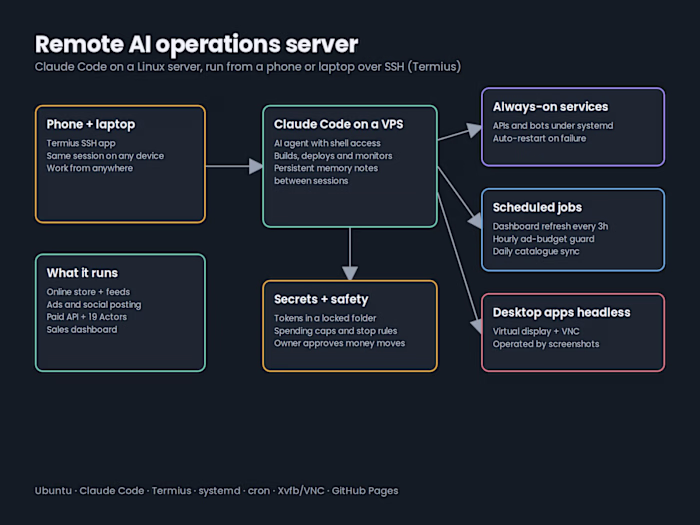Viewport: 700px width, 525px height.
Task: Select the 'Scheduled jobs' heading
Action: click(537, 208)
